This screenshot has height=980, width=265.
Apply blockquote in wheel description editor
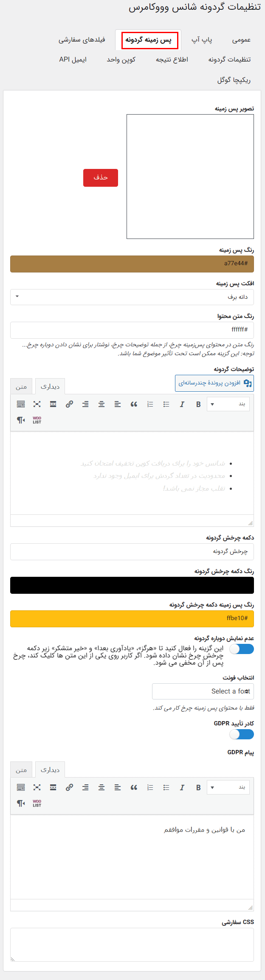pyautogui.click(x=134, y=404)
